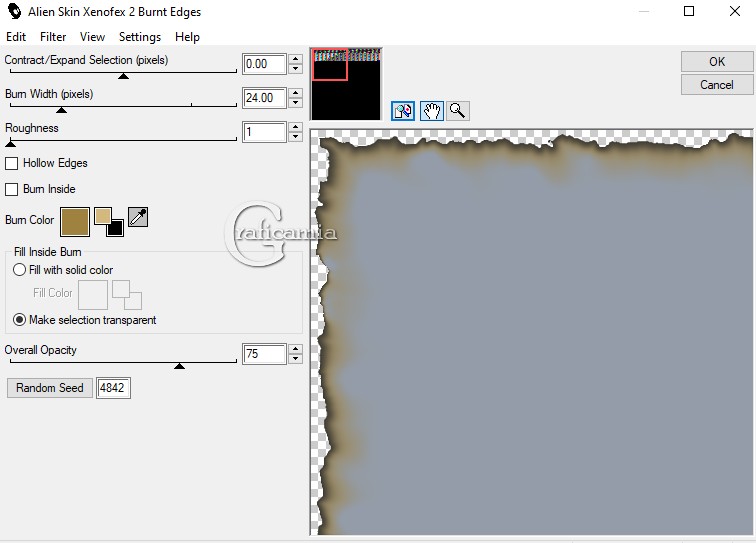The height and width of the screenshot is (543, 756).
Task: Click the Roughness value field
Action: 264,132
